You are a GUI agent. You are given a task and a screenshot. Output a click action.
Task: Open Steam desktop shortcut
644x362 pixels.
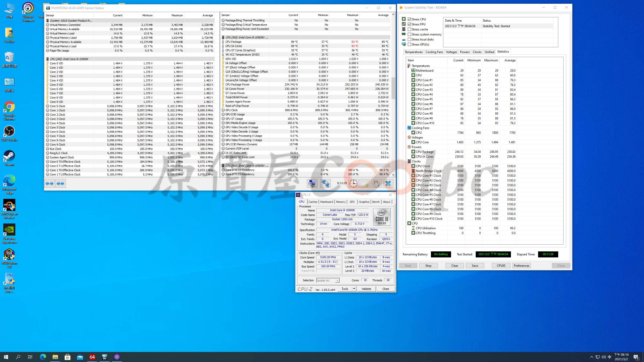9,158
